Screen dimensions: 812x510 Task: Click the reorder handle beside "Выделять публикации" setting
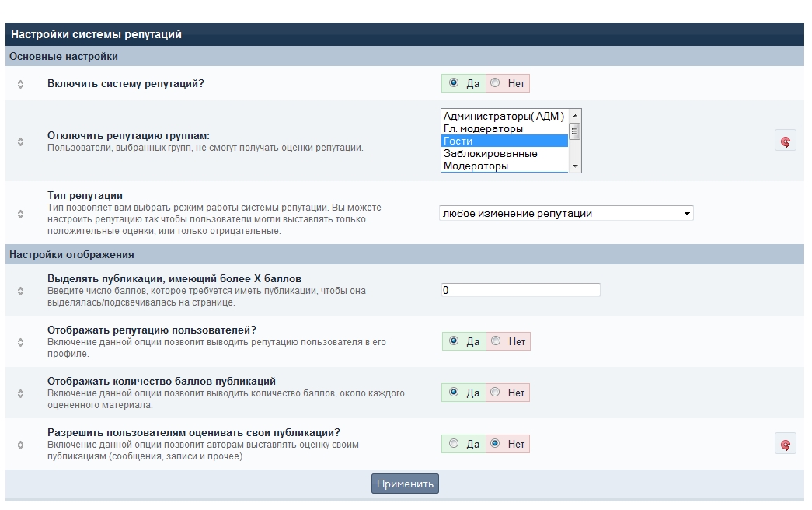[x=20, y=291]
